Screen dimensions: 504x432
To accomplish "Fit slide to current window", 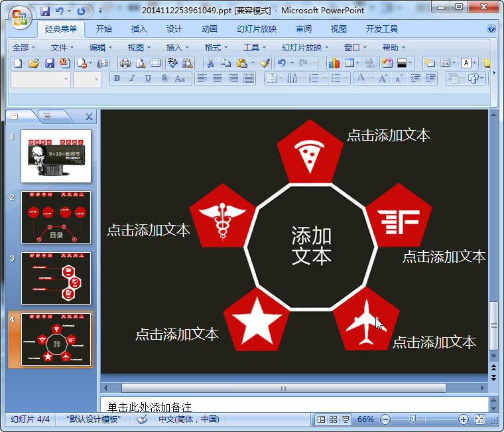I will [x=479, y=419].
